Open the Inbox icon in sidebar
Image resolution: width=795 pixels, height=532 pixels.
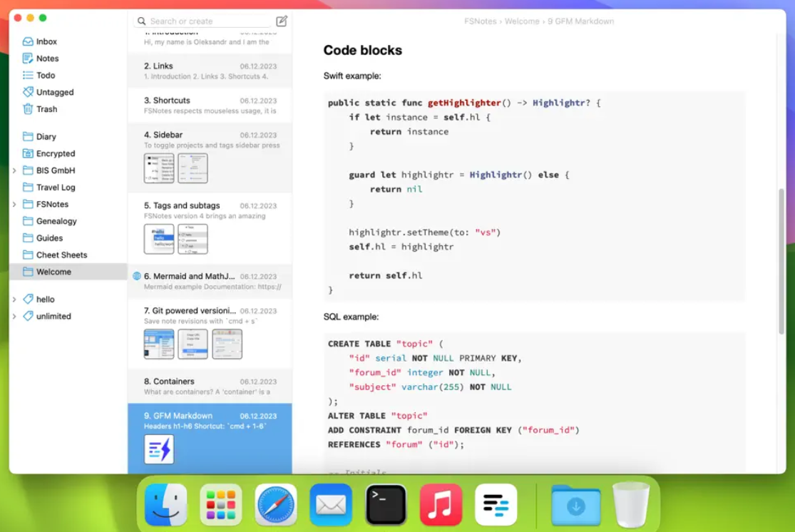click(x=28, y=41)
